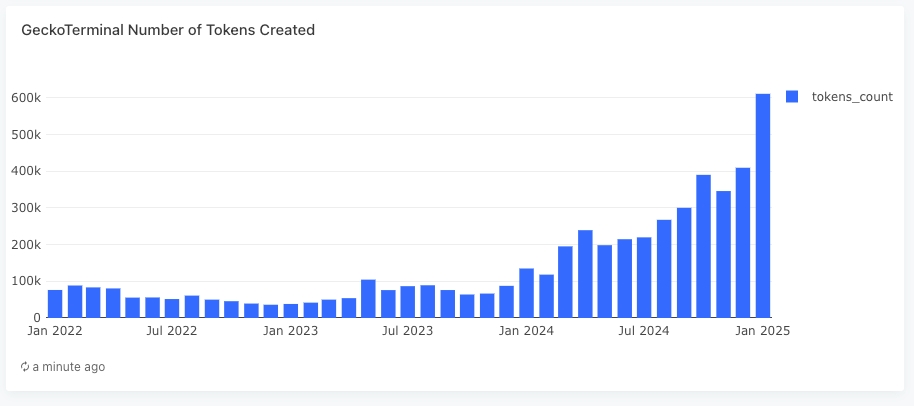
Task: Select the May 2023 bar peaking near 100k
Action: (368, 298)
